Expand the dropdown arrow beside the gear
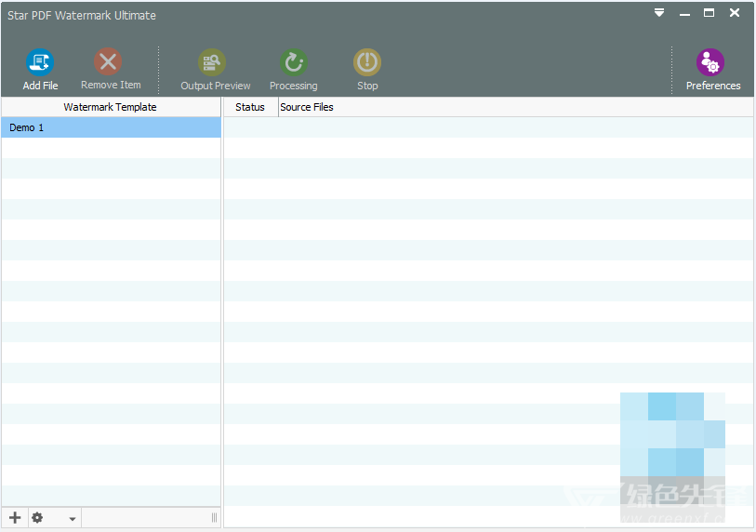Screen dimensions: 756x532 [x=73, y=519]
